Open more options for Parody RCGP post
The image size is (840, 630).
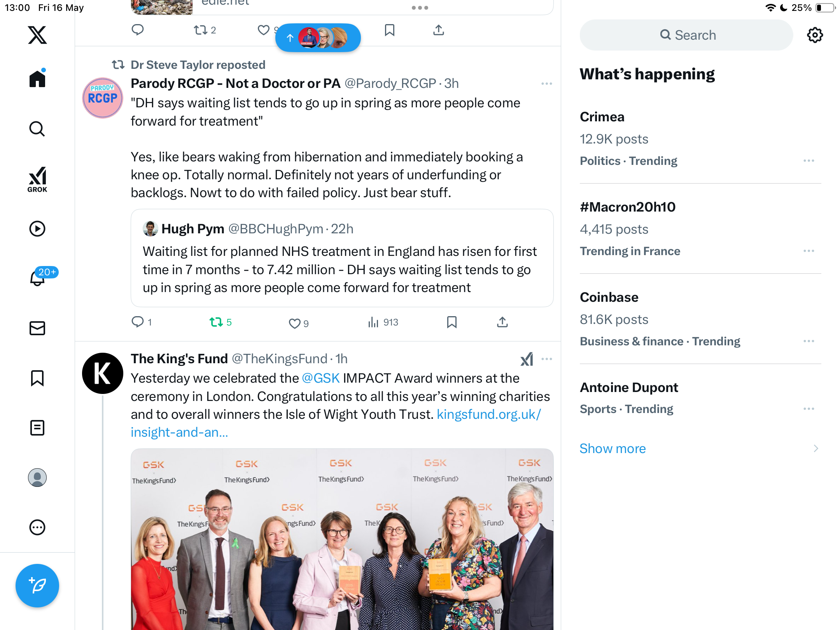point(546,84)
